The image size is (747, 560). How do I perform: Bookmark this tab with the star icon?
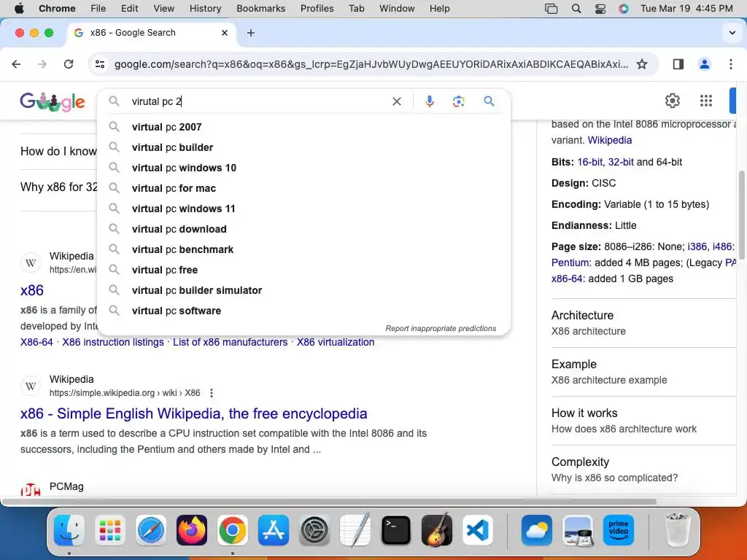(642, 64)
